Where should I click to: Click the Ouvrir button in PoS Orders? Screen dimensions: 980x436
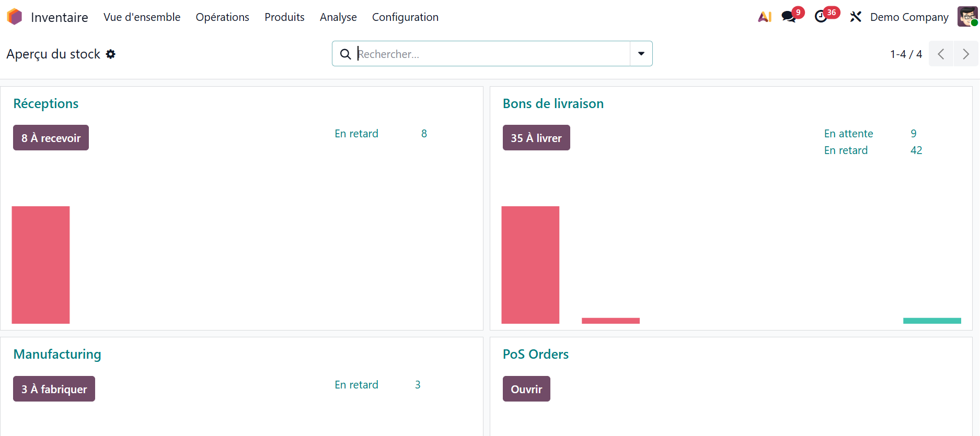point(526,389)
